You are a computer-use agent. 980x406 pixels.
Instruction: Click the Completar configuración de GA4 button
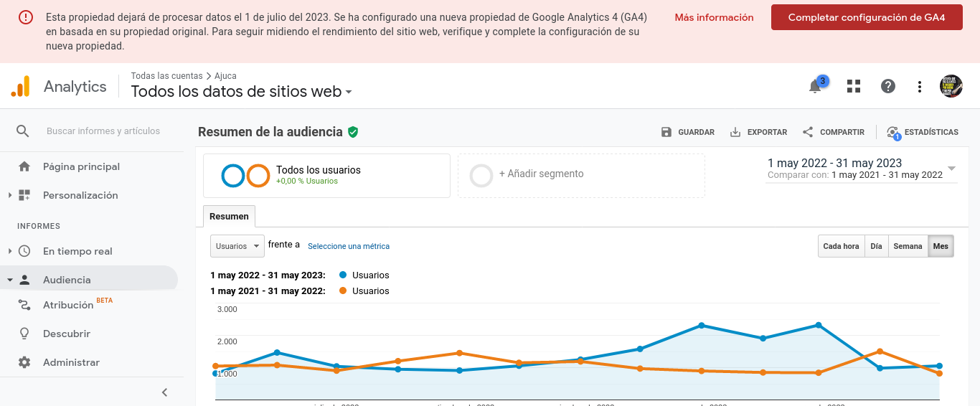pyautogui.click(x=867, y=17)
